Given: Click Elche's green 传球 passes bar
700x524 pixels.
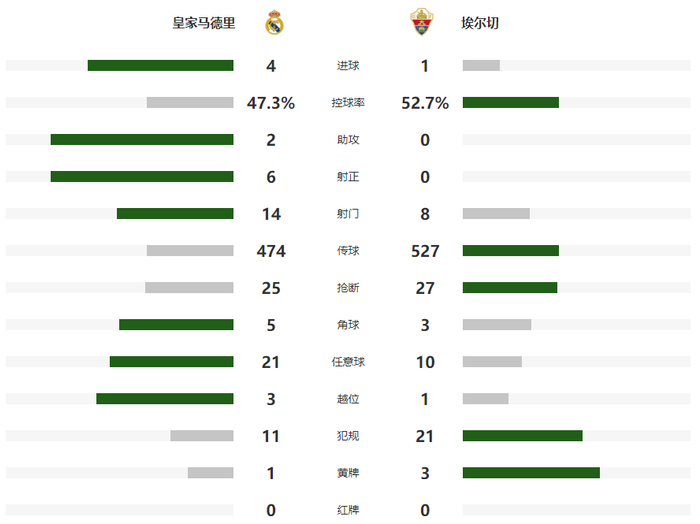Looking at the screenshot, I should tap(510, 251).
